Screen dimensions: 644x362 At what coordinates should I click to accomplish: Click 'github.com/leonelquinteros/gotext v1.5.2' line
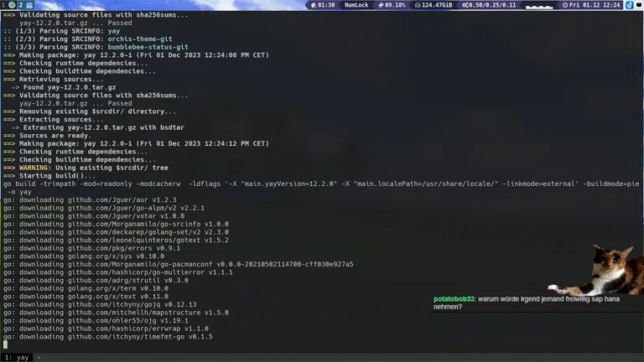pyautogui.click(x=117, y=240)
